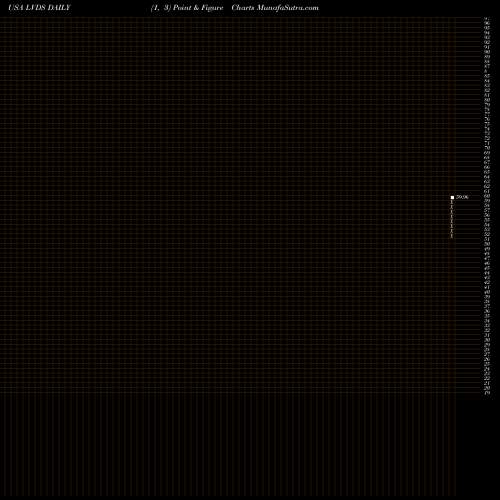Click the 57 price axis label
This screenshot has width=500, height=500.
[x=487, y=210]
